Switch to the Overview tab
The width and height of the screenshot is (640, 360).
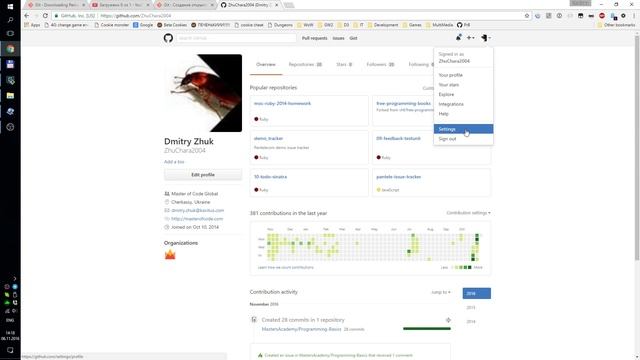coord(266,64)
